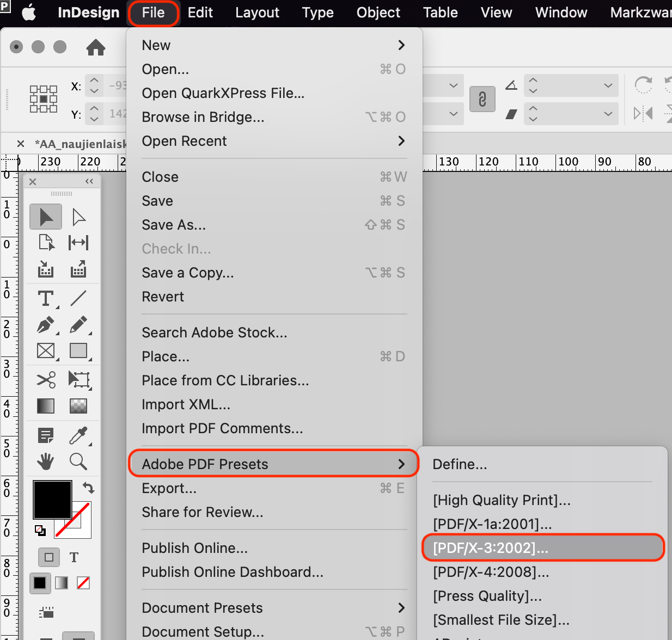Pick the Scissors tool
The image size is (672, 640).
tap(46, 379)
